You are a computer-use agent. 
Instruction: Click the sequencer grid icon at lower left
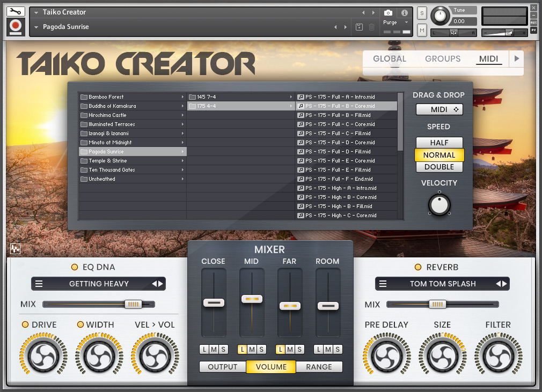tap(15, 248)
